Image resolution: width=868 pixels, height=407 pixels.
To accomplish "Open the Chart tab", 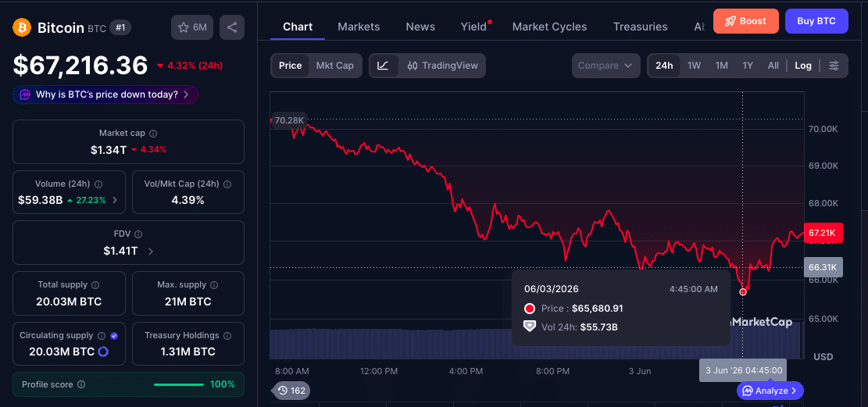I will (298, 27).
